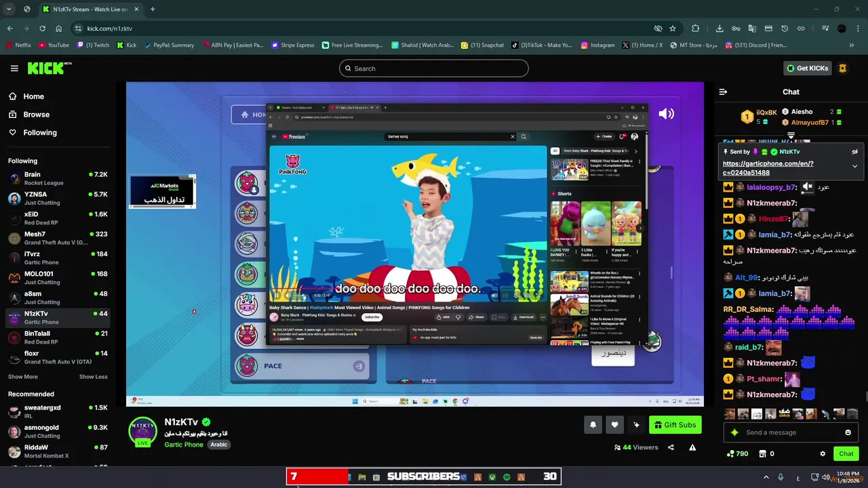Image resolution: width=868 pixels, height=488 pixels.
Task: Open Brain channel in Following list
Action: [x=58, y=178]
